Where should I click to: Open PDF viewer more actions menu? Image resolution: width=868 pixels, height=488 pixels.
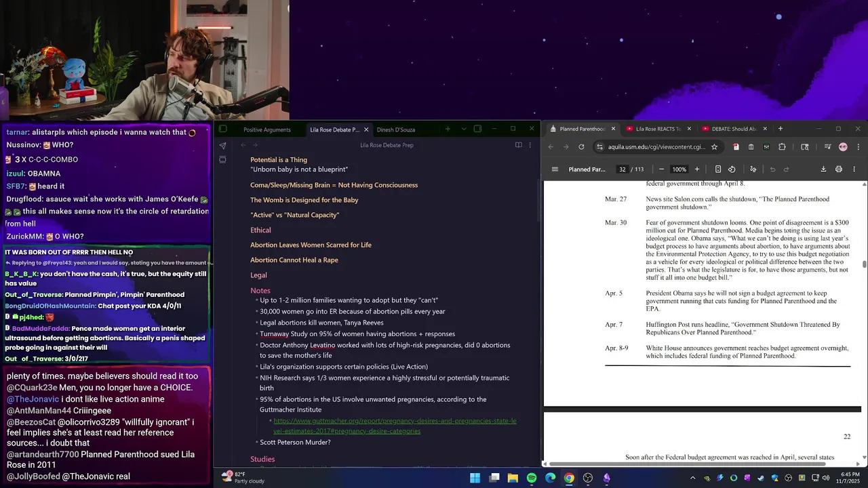click(854, 169)
